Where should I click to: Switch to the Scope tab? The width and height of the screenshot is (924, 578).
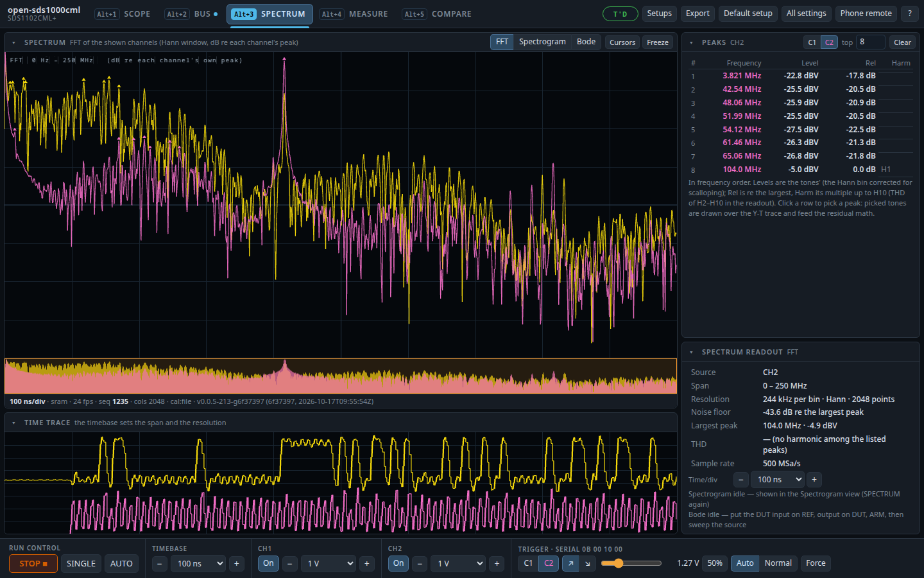123,14
